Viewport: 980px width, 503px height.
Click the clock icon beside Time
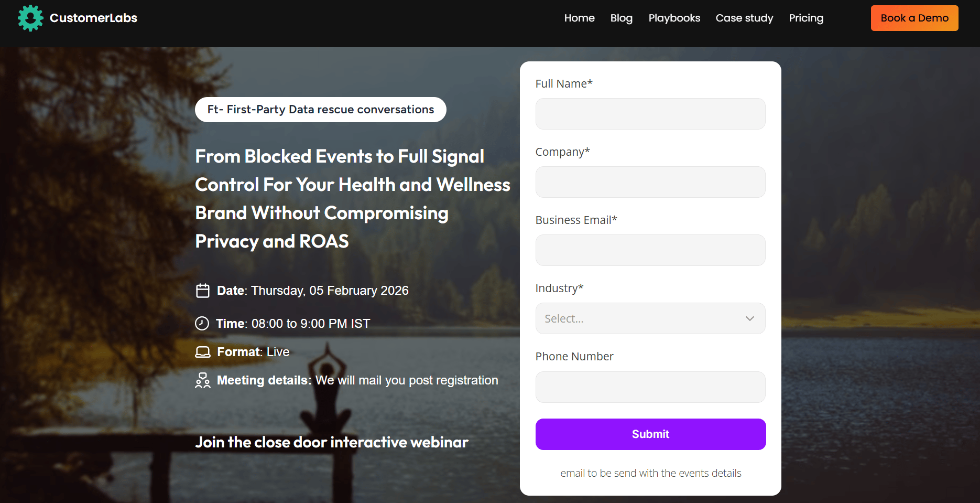click(202, 324)
